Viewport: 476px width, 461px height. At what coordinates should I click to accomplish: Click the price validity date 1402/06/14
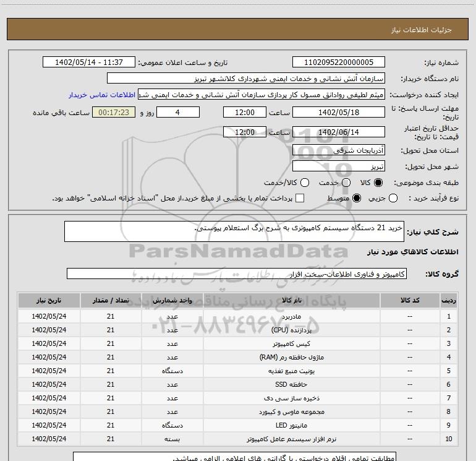tap(339, 132)
